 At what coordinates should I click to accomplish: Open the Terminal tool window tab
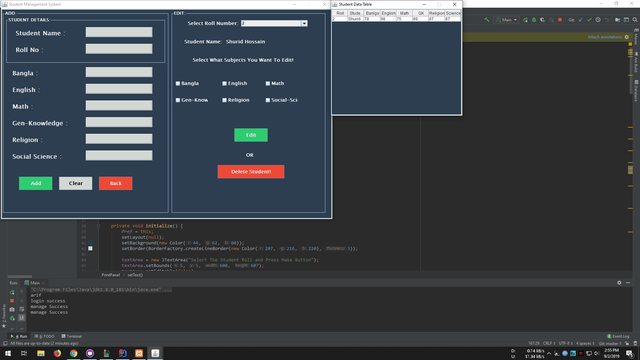[72, 336]
